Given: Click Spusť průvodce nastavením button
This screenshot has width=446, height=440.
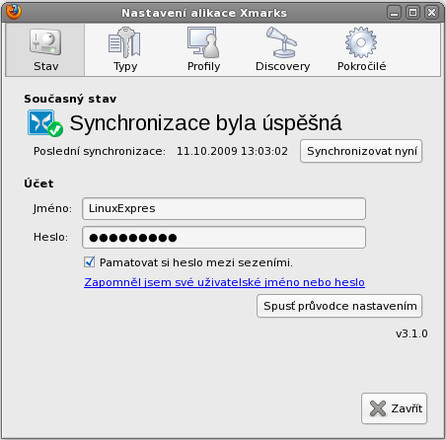Looking at the screenshot, I should coord(339,306).
